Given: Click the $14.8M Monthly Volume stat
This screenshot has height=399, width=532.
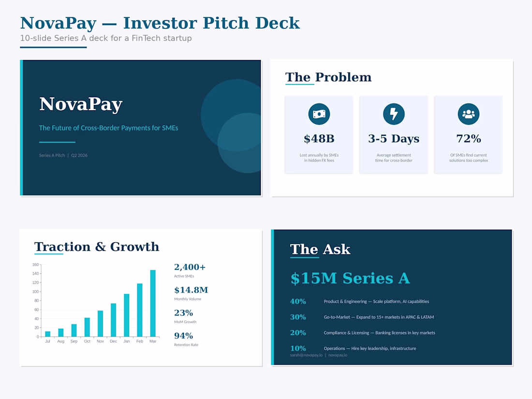Looking at the screenshot, I should coord(191,293).
